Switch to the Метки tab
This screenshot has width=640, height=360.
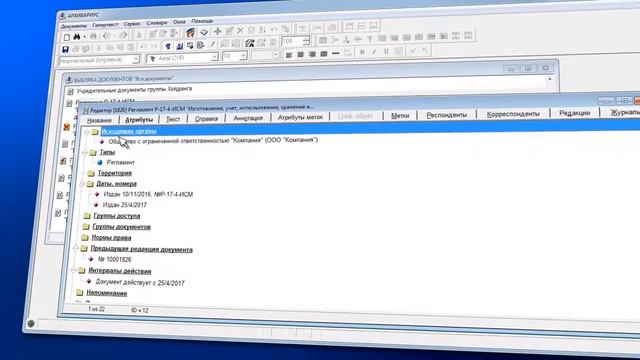click(x=400, y=116)
